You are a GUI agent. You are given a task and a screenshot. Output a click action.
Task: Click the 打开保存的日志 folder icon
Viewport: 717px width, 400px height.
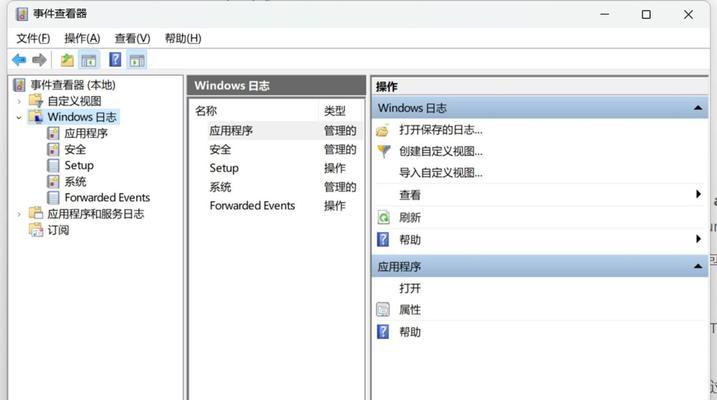[x=383, y=130]
